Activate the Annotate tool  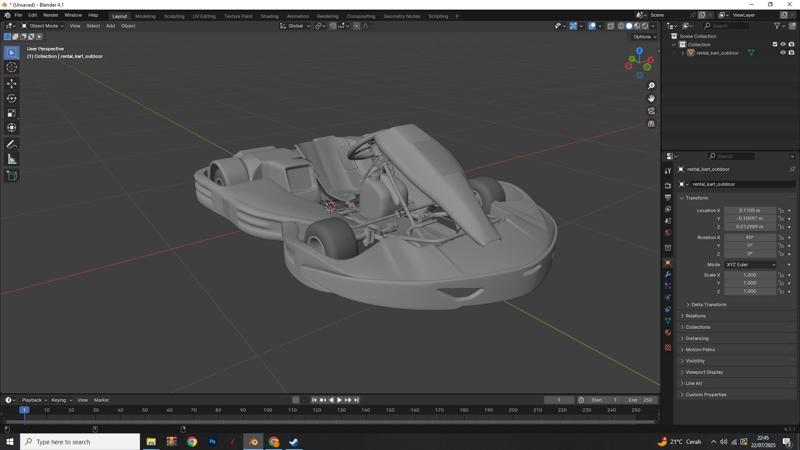(x=12, y=144)
